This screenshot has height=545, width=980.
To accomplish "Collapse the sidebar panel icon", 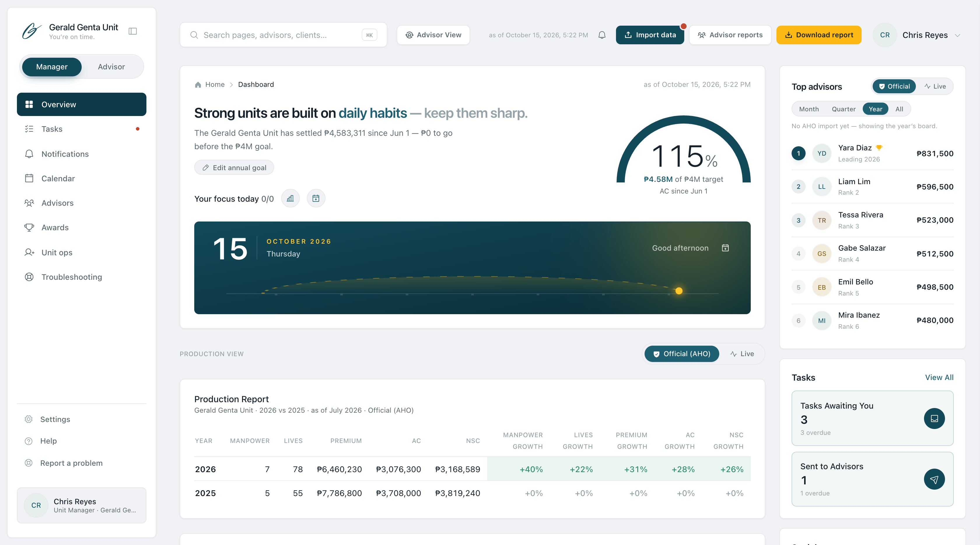I will pos(132,31).
